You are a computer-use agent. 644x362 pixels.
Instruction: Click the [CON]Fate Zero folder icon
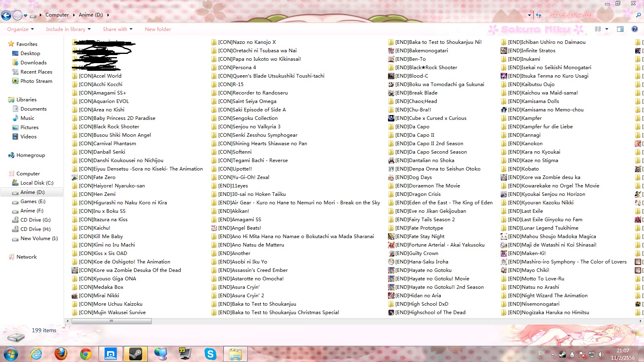74,177
